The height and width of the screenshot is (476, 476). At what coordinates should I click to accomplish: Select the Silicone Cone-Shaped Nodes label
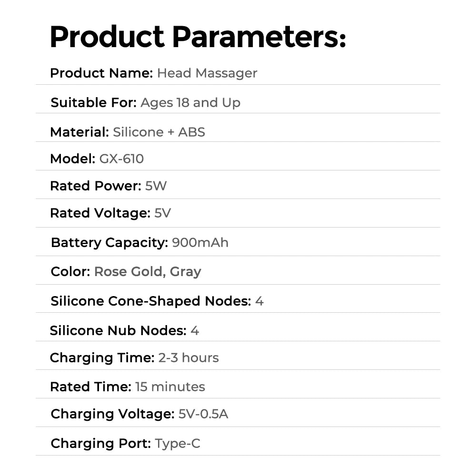click(x=151, y=301)
